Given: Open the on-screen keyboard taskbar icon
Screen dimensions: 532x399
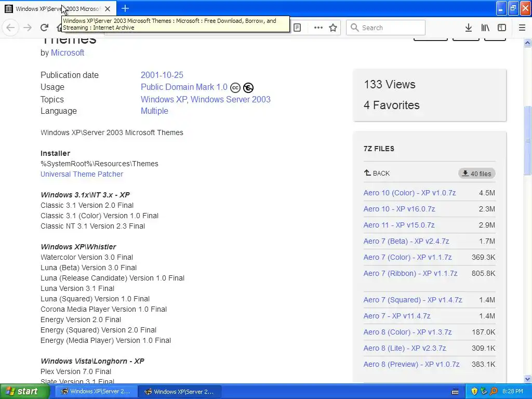Looking at the screenshot, I should coord(455,392).
